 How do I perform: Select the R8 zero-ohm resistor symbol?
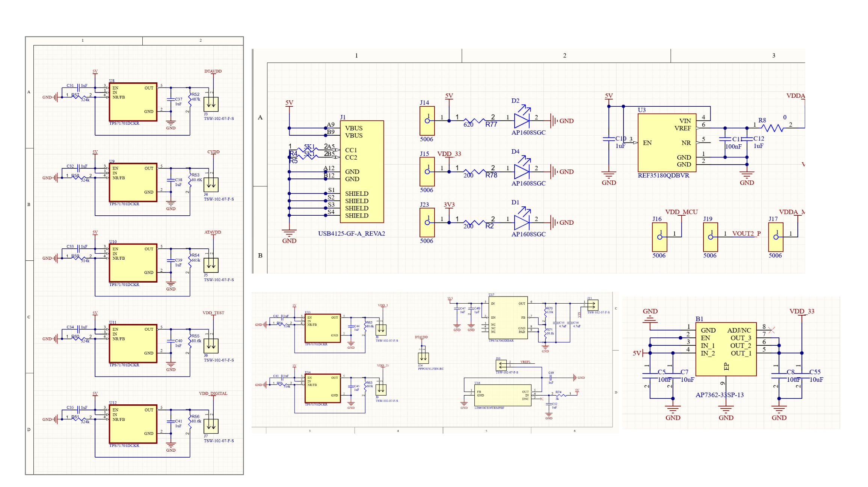point(772,128)
